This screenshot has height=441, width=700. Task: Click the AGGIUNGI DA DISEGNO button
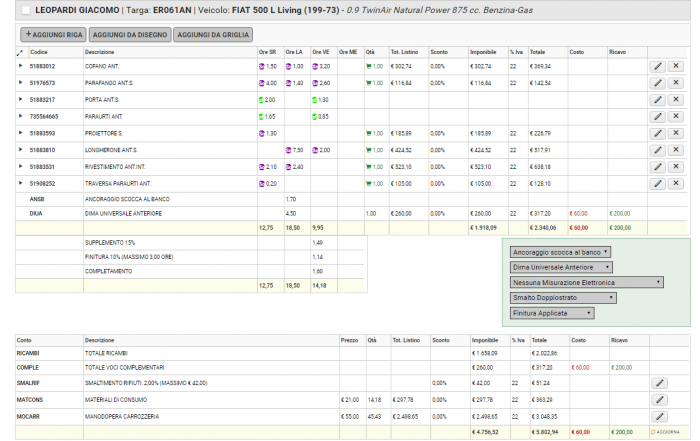pyautogui.click(x=130, y=35)
